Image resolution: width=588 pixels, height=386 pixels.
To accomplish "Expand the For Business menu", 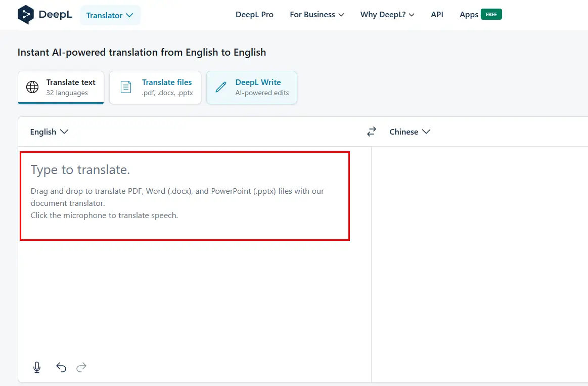I will [x=317, y=15].
